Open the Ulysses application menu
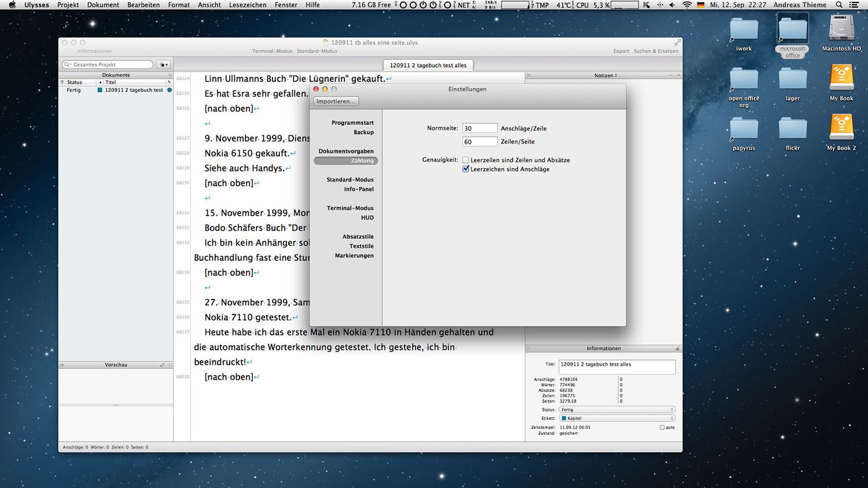Screen dimensions: 868x488 coord(36,5)
